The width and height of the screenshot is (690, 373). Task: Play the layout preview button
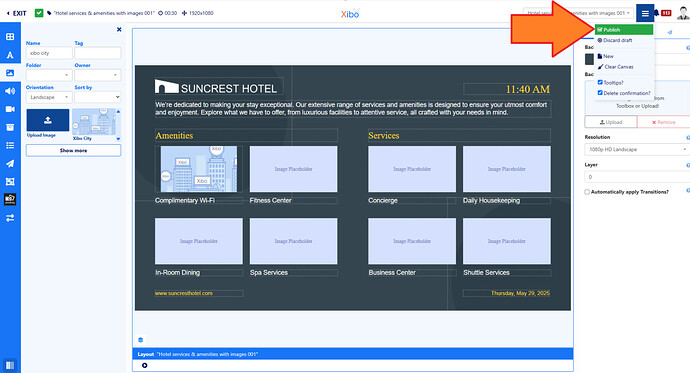pos(144,366)
